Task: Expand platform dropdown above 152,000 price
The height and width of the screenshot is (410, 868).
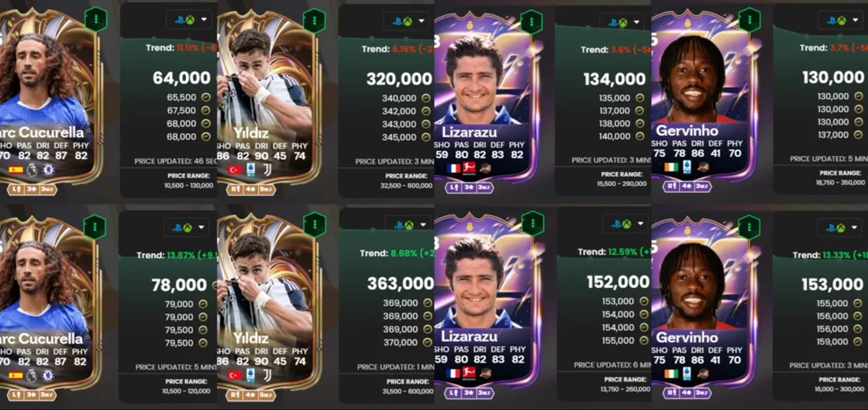Action: click(625, 223)
